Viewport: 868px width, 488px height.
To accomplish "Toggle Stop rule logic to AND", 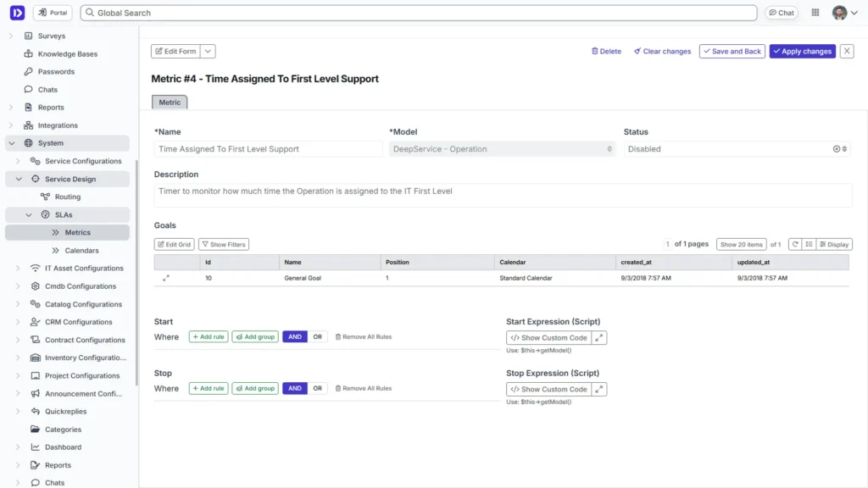I will [294, 388].
